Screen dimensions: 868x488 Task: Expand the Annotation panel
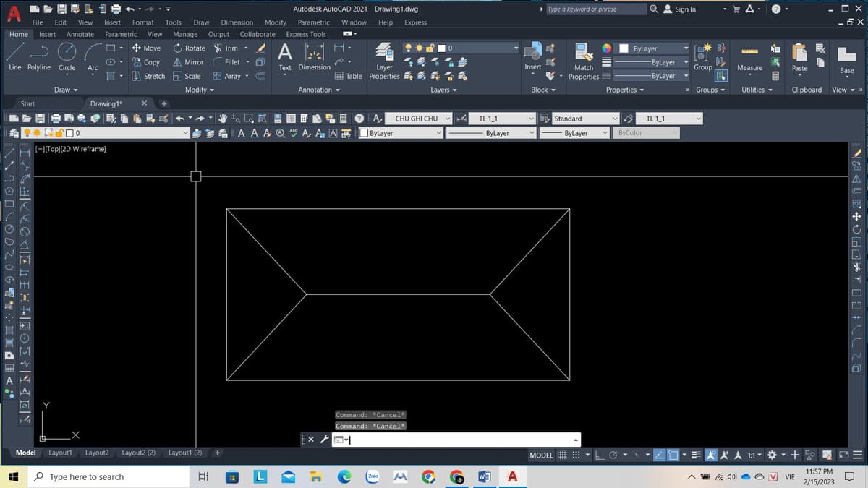coord(319,90)
